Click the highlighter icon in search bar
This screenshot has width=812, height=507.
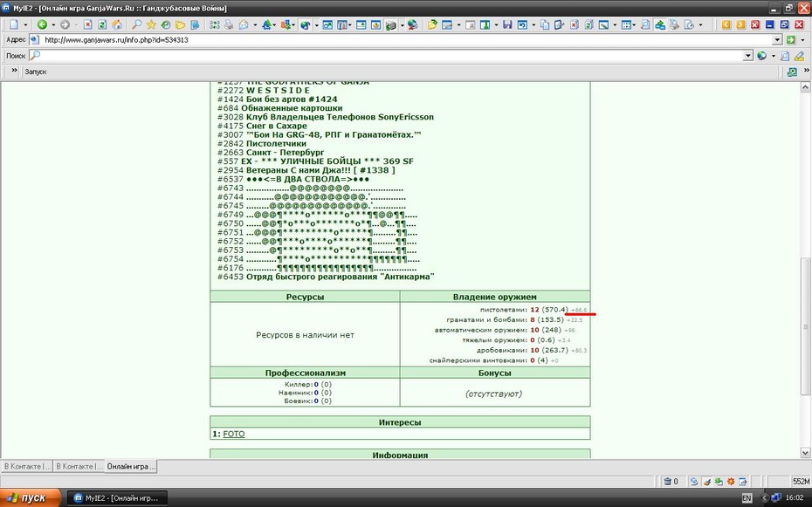click(x=799, y=56)
